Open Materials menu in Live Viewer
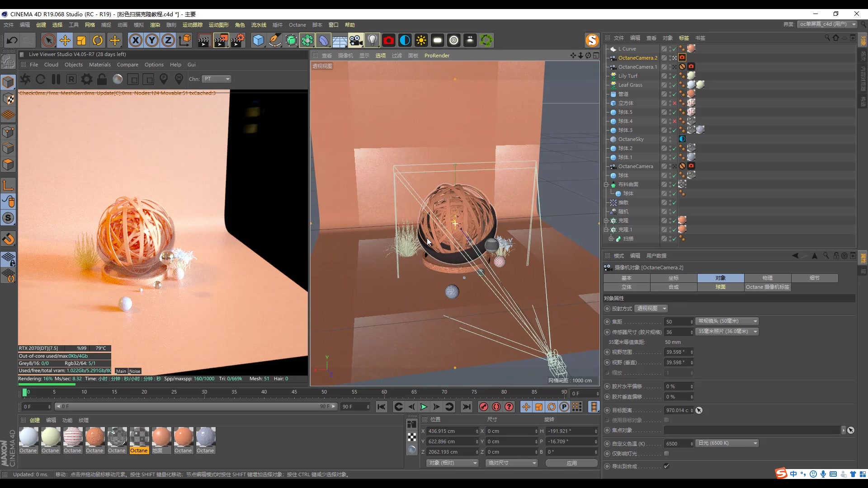The image size is (868, 488). (x=99, y=65)
